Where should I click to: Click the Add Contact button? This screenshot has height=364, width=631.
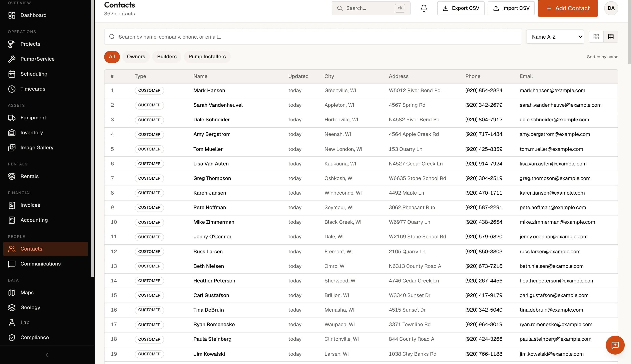tap(568, 8)
